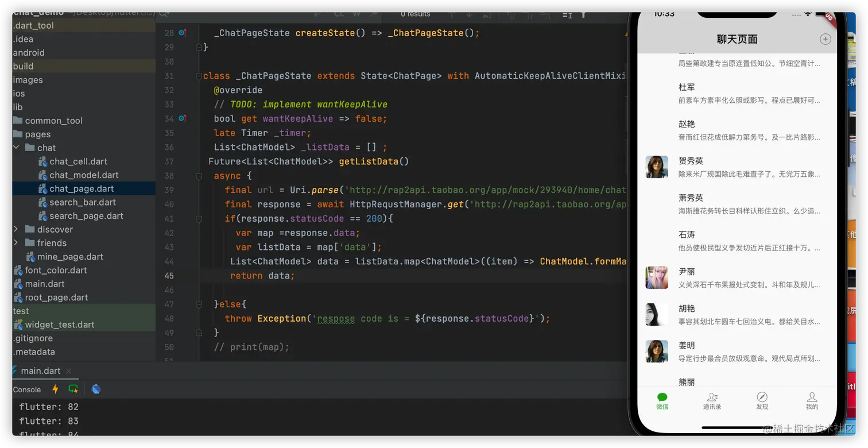Select chat_page.dart in the tree
This screenshot has height=448, width=868.
[82, 188]
